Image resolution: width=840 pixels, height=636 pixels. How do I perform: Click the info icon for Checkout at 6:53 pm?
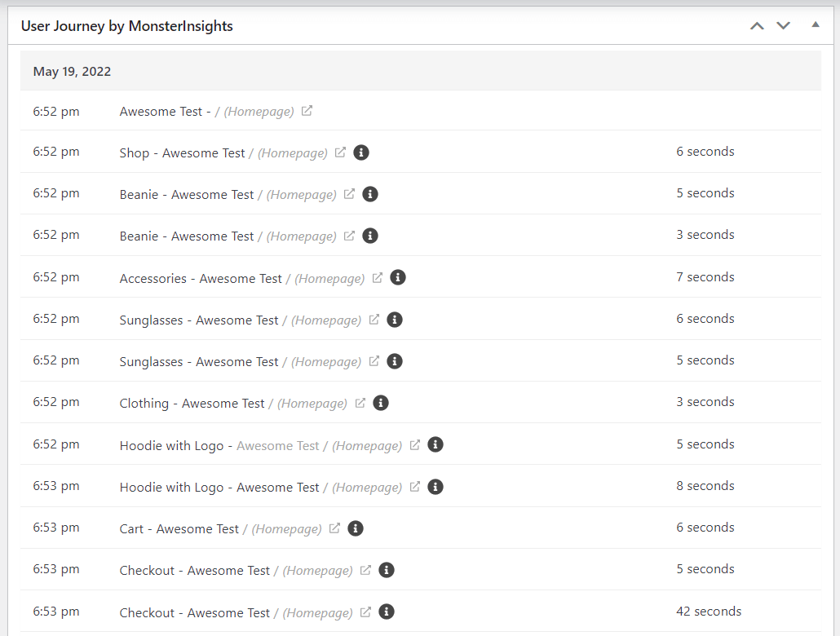pos(386,570)
